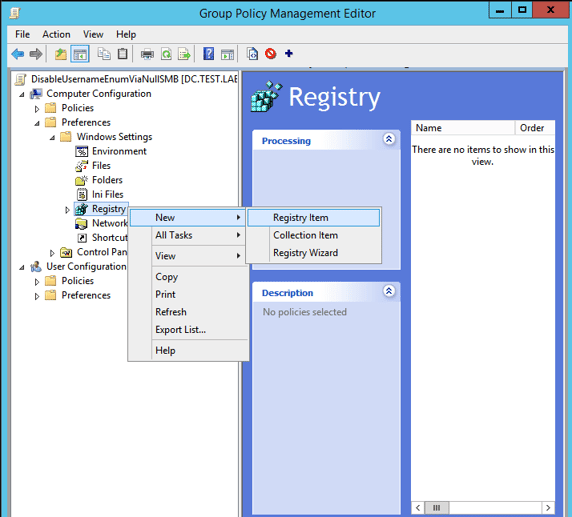Viewport: 572px width, 517px height.
Task: Click the Shortcut icon in the tree
Action: point(82,238)
